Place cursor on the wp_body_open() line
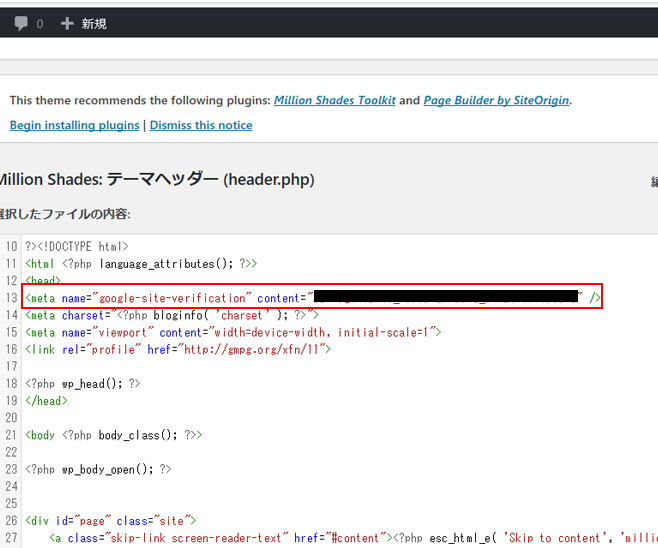This screenshot has width=658, height=548. 98,469
